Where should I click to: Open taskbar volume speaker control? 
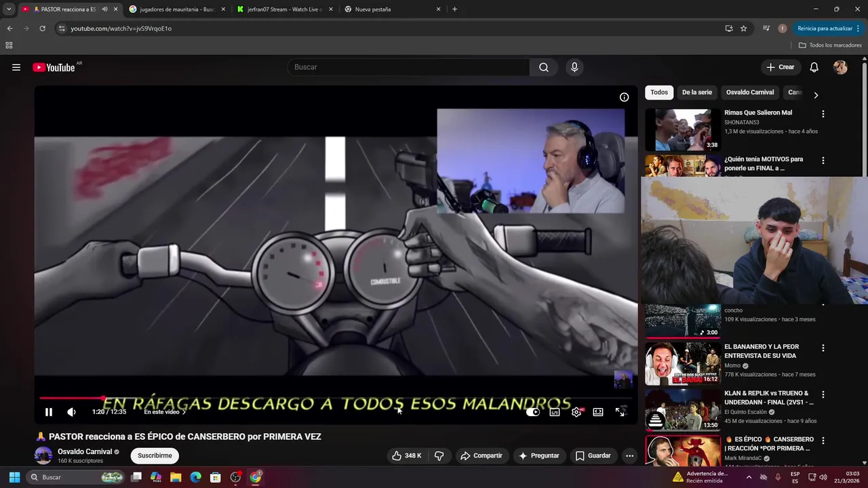point(823,477)
